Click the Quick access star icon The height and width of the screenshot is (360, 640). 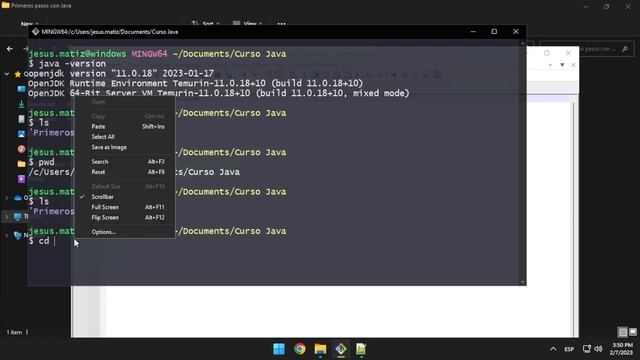tap(18, 74)
